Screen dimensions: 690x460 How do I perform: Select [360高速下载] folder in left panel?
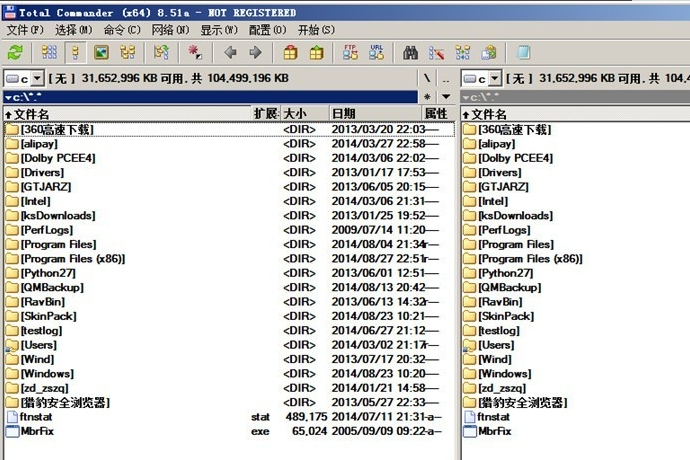(229, 129)
